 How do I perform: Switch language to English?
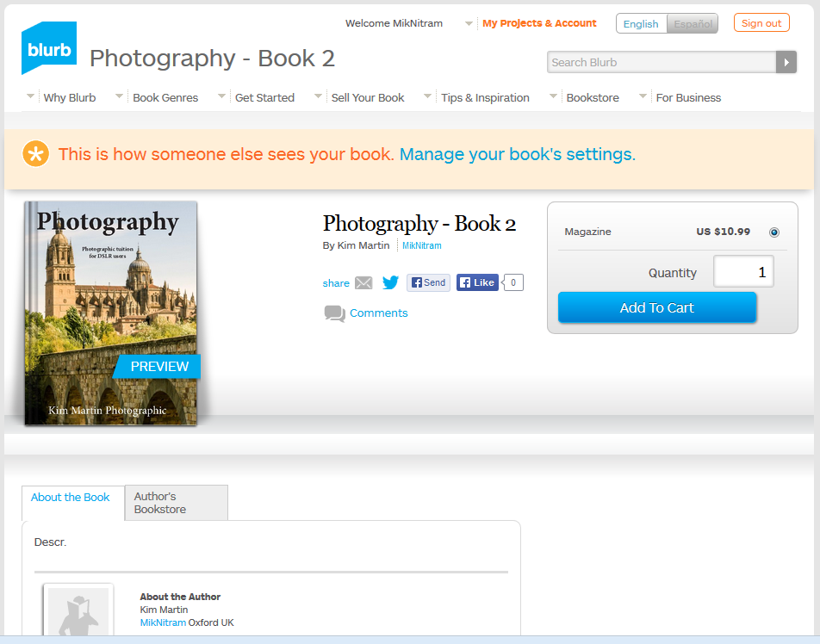tap(641, 23)
